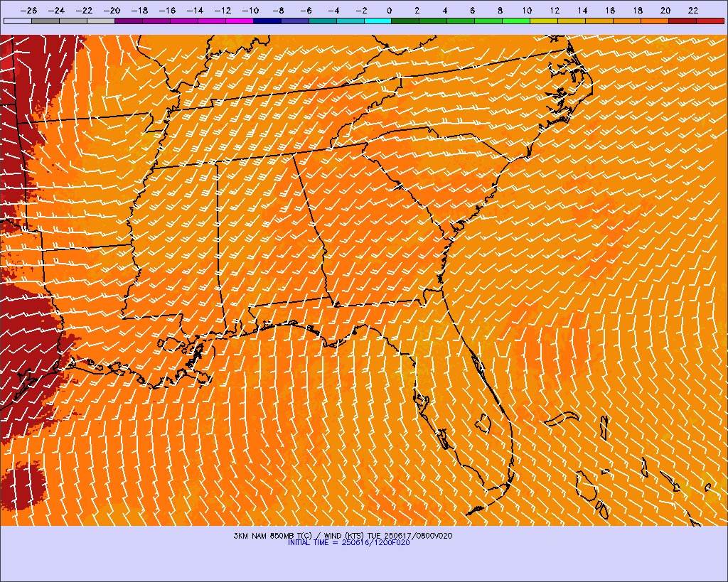Select the magenta swatch between -14 and -12
Image resolution: width=728 pixels, height=582 pixels.
(212, 21)
